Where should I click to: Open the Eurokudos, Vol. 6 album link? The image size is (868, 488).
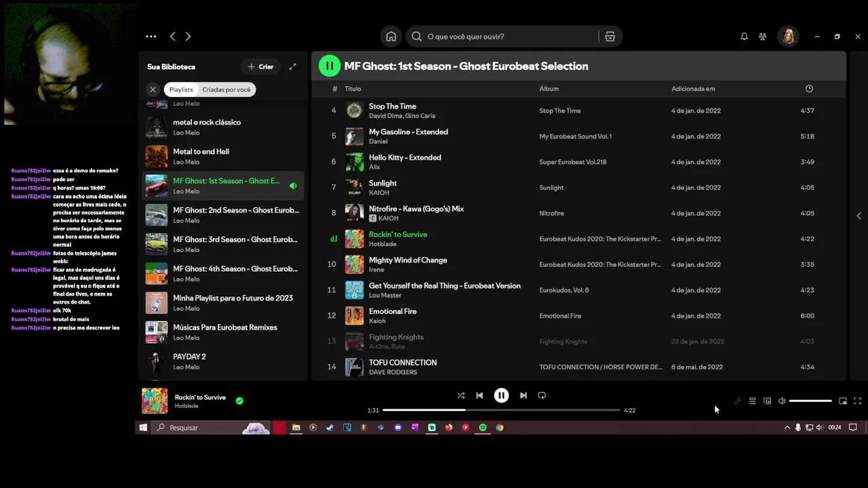(564, 290)
